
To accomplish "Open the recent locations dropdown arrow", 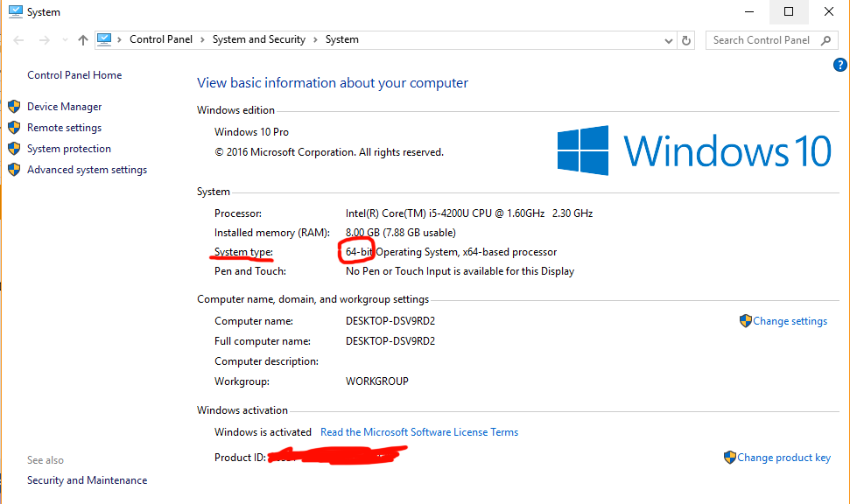I will click(x=65, y=40).
